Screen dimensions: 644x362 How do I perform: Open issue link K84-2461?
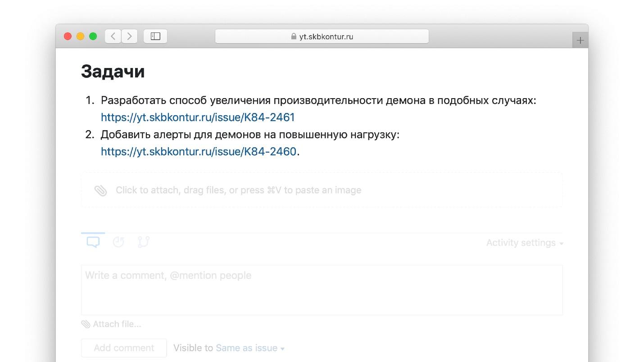198,118
